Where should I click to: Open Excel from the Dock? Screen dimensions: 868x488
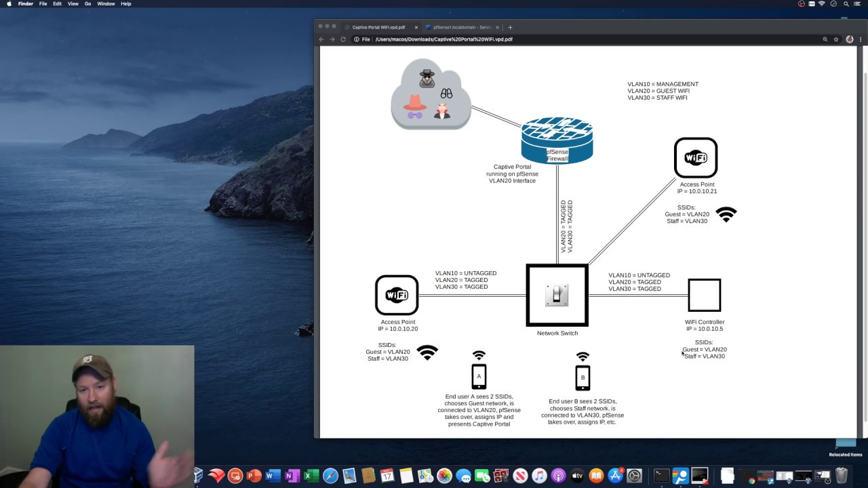311,476
